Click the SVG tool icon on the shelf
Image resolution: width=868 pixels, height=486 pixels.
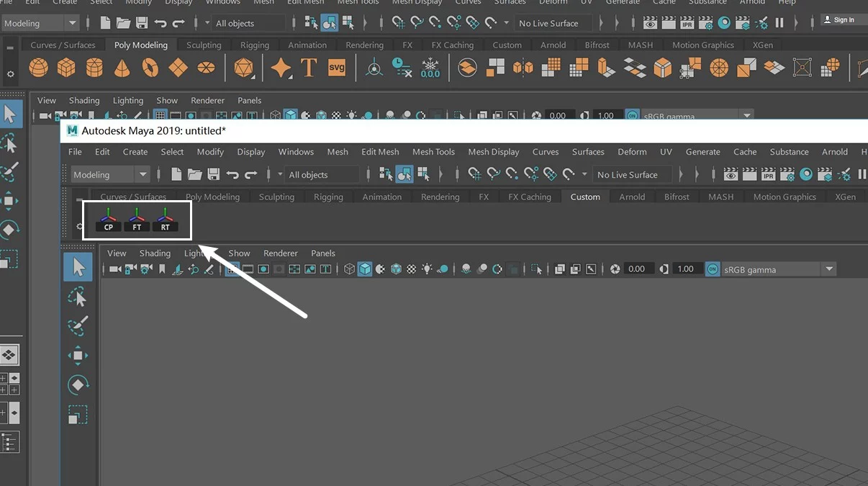point(337,68)
